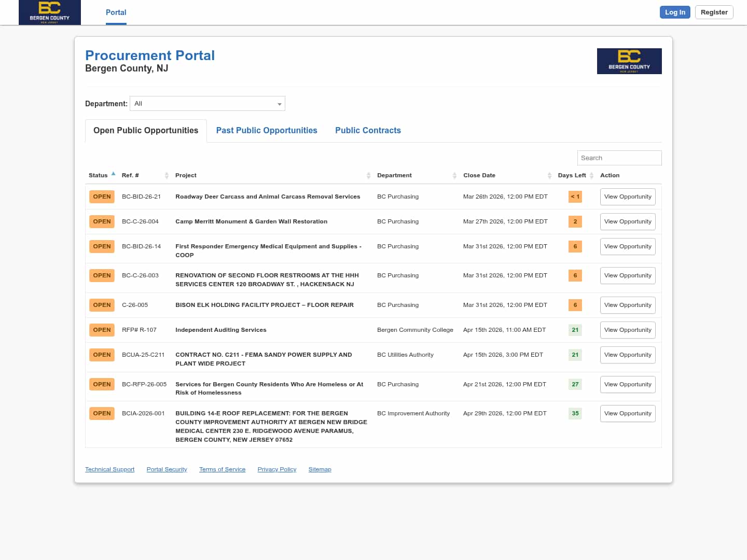View Opportunity for Independent Auditing Services
747x560 pixels.
pyautogui.click(x=628, y=330)
